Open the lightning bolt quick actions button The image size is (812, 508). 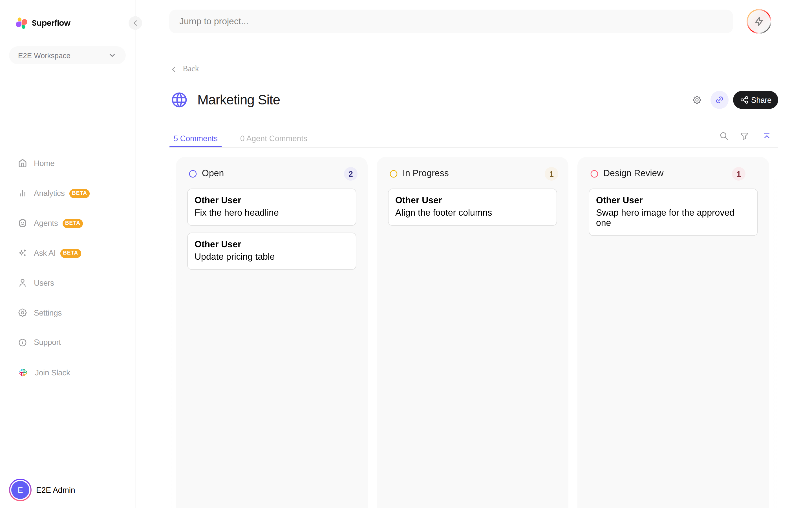click(x=759, y=21)
